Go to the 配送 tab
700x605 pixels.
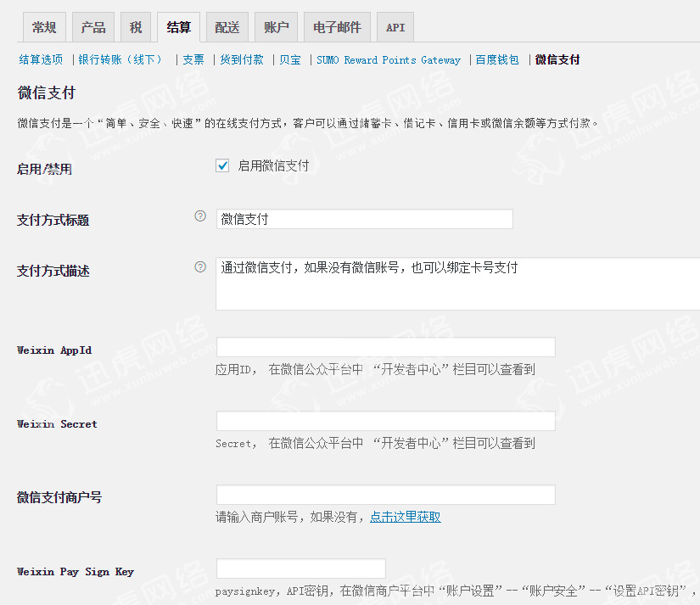coord(227,27)
